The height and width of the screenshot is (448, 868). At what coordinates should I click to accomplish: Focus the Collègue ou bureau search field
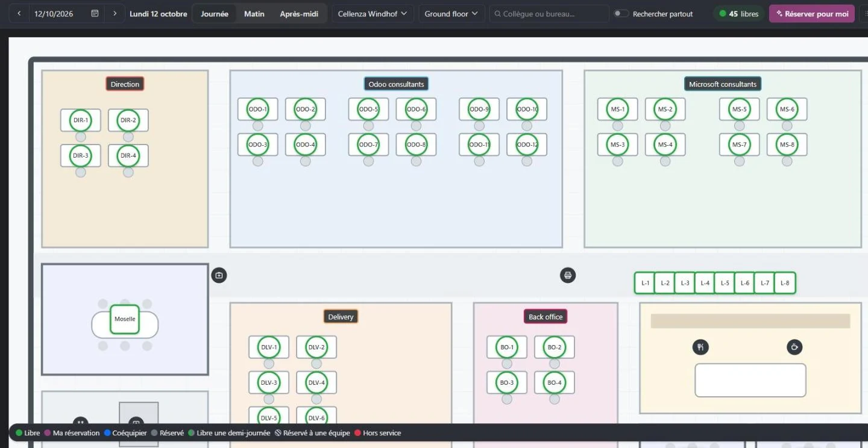point(549,13)
